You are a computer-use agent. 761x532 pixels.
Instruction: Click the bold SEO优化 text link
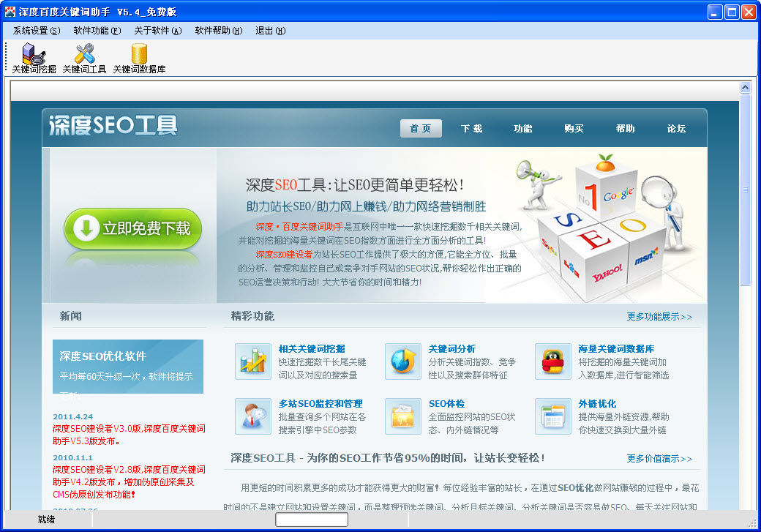tap(576, 488)
